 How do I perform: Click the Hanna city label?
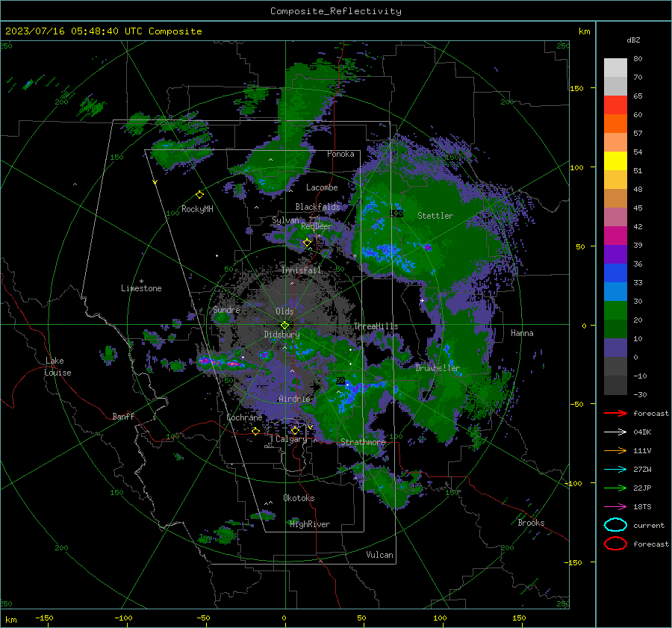tap(522, 333)
